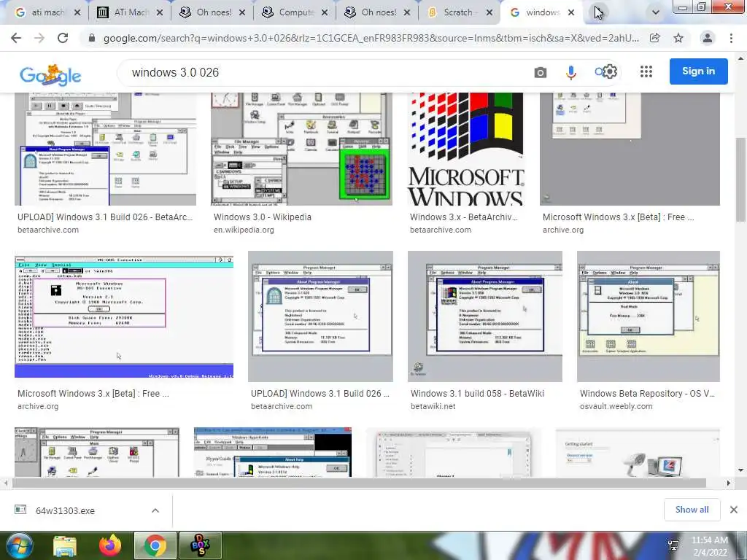This screenshot has height=560, width=747.
Task: Click the Google logo
Action: tap(50, 75)
